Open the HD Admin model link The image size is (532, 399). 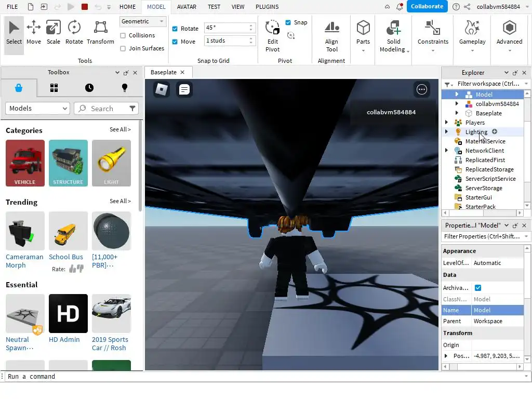click(x=64, y=339)
